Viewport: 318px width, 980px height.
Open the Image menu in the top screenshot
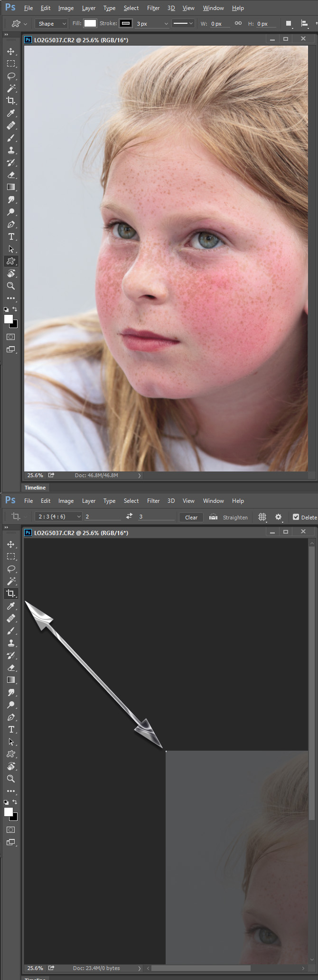66,8
